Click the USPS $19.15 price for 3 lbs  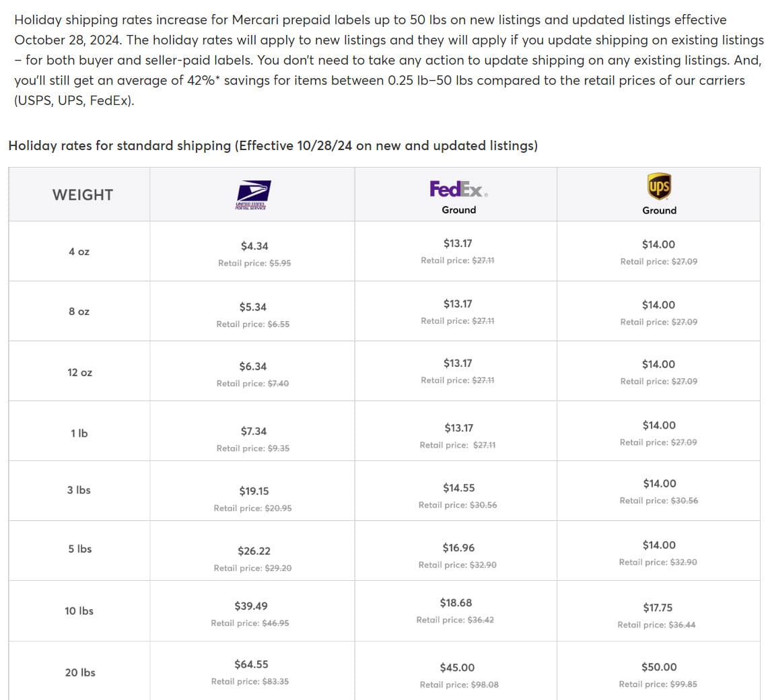coord(254,491)
